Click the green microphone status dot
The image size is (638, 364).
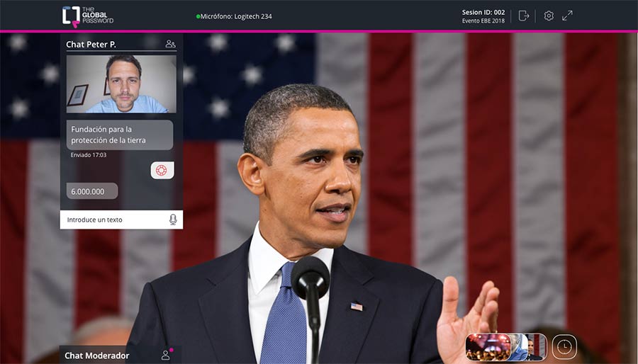(x=198, y=17)
